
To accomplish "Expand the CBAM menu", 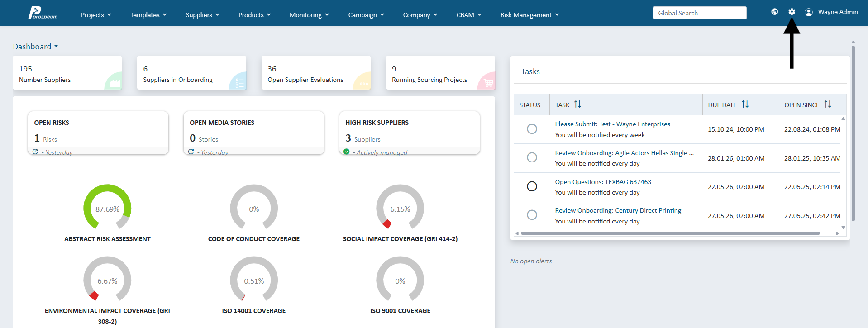I will pos(469,15).
